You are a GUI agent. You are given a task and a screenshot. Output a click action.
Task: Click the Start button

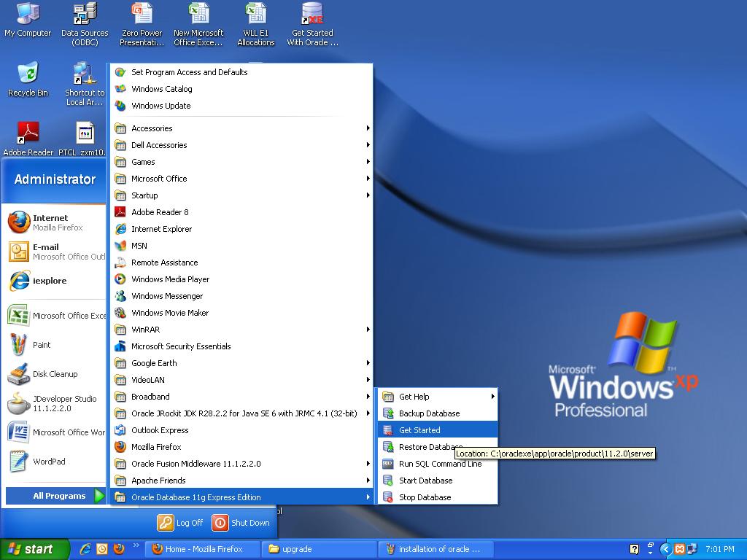34,549
